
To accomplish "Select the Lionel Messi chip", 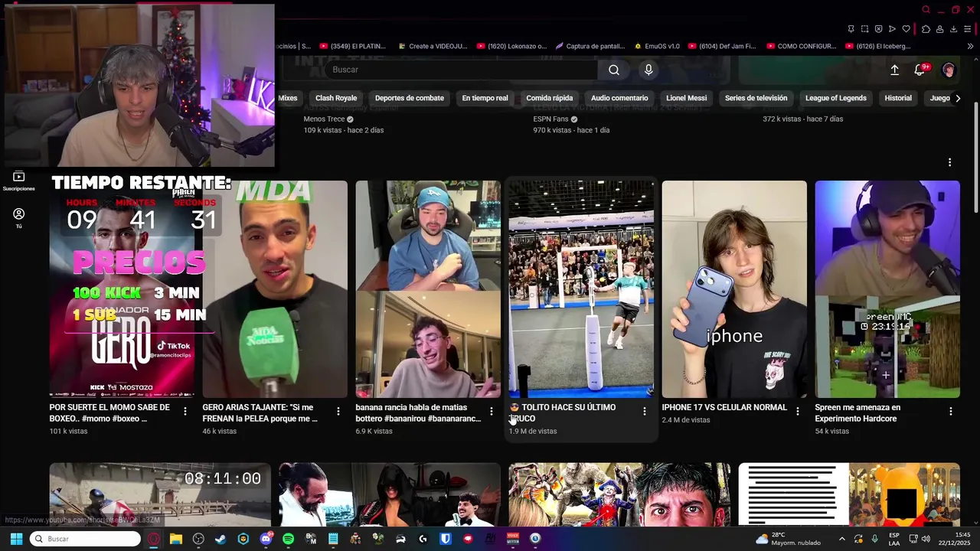I will pyautogui.click(x=686, y=98).
